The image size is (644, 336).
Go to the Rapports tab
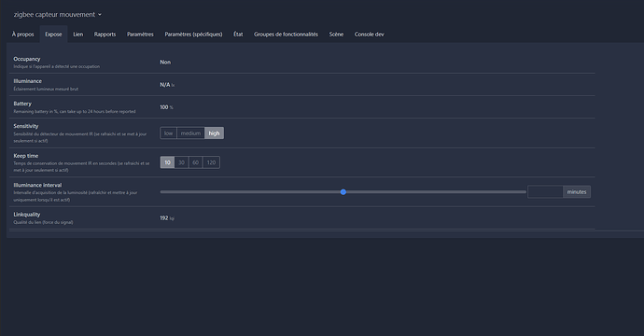[x=105, y=35]
